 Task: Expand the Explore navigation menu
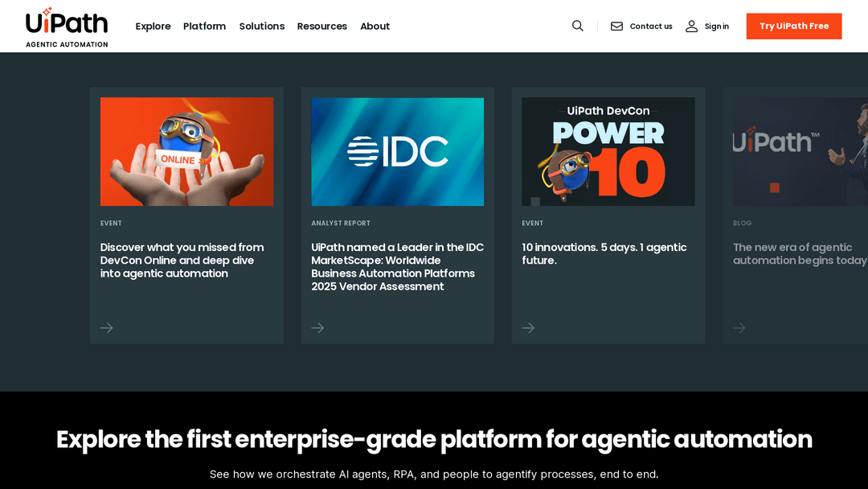(x=153, y=27)
